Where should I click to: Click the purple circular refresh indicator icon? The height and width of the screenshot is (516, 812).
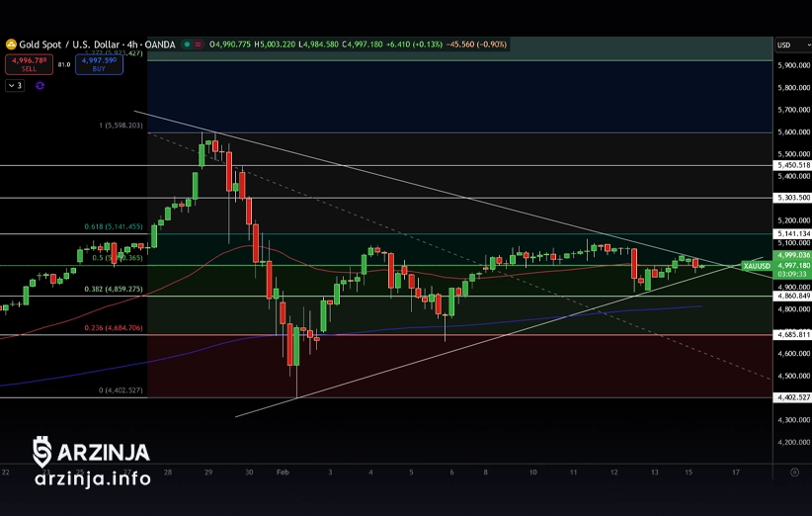tap(40, 86)
